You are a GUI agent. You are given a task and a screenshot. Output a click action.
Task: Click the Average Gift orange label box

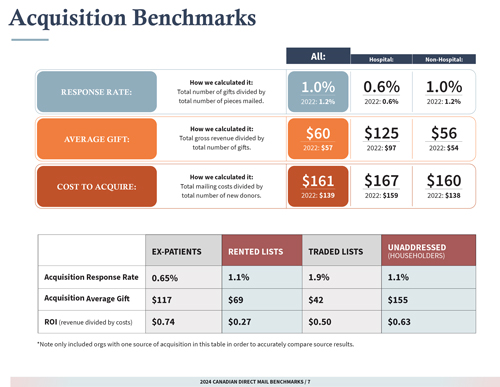coord(97,139)
